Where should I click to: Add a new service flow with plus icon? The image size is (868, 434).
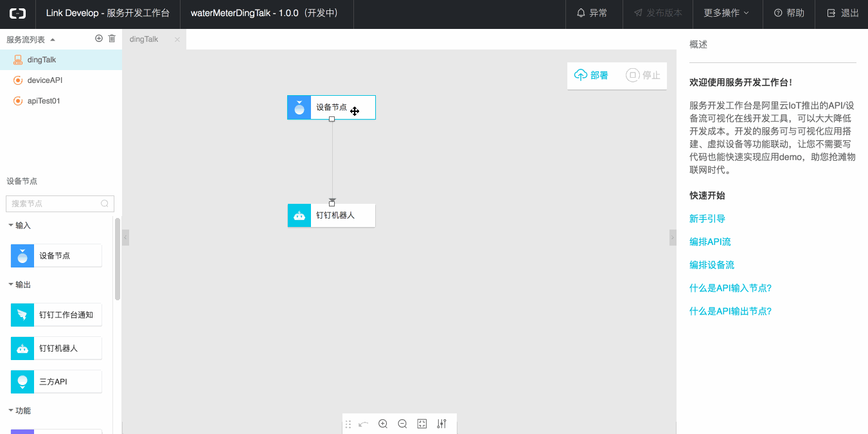[x=99, y=39]
